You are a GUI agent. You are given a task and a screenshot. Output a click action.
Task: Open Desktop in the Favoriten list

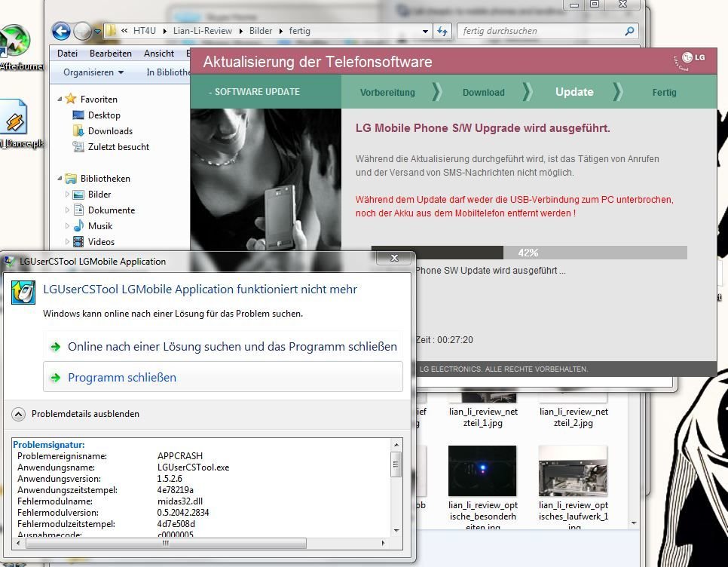(104, 115)
